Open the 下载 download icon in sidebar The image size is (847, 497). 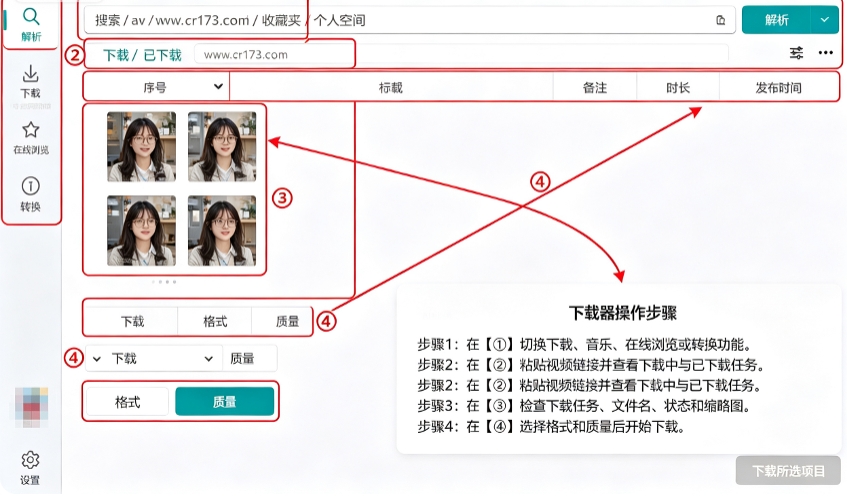pyautogui.click(x=31, y=82)
